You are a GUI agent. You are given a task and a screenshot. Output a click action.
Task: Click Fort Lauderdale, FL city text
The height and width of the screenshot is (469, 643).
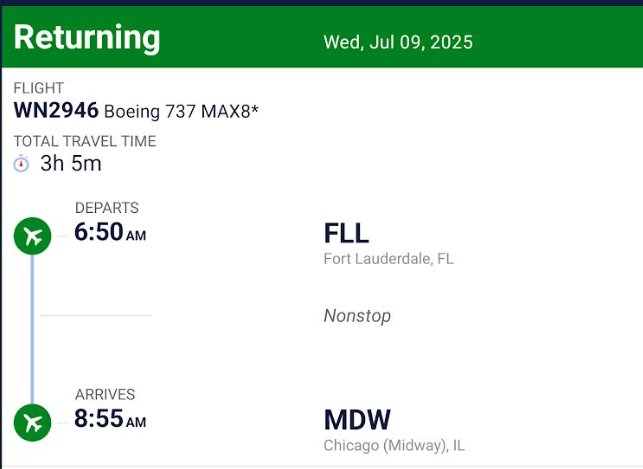coord(389,259)
